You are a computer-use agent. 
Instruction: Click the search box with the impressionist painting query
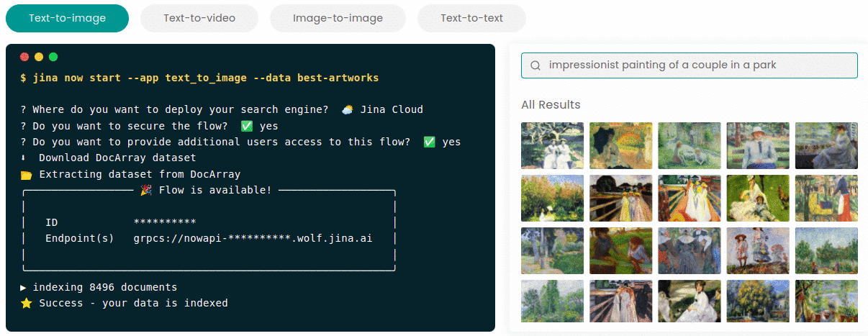[690, 65]
